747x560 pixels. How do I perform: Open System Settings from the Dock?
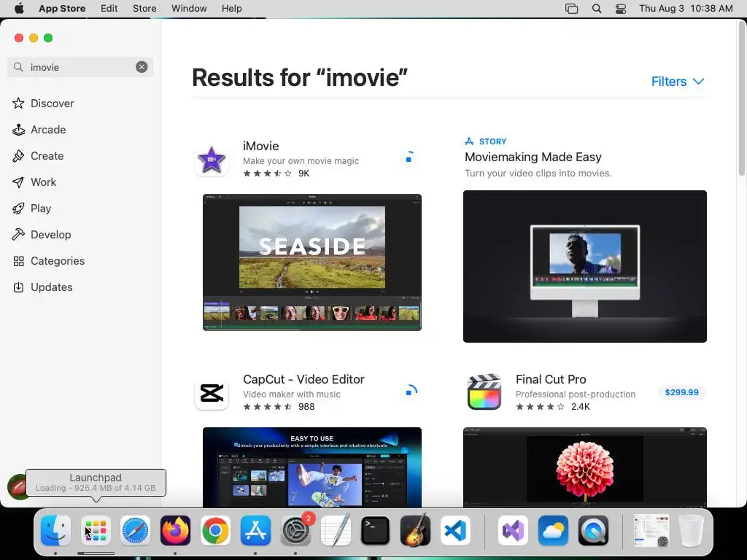pos(295,531)
